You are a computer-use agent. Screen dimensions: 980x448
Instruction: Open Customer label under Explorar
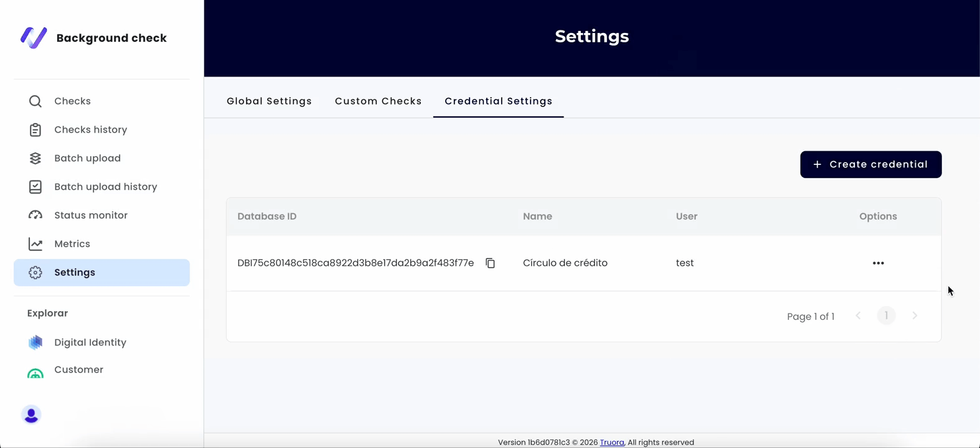pyautogui.click(x=78, y=370)
